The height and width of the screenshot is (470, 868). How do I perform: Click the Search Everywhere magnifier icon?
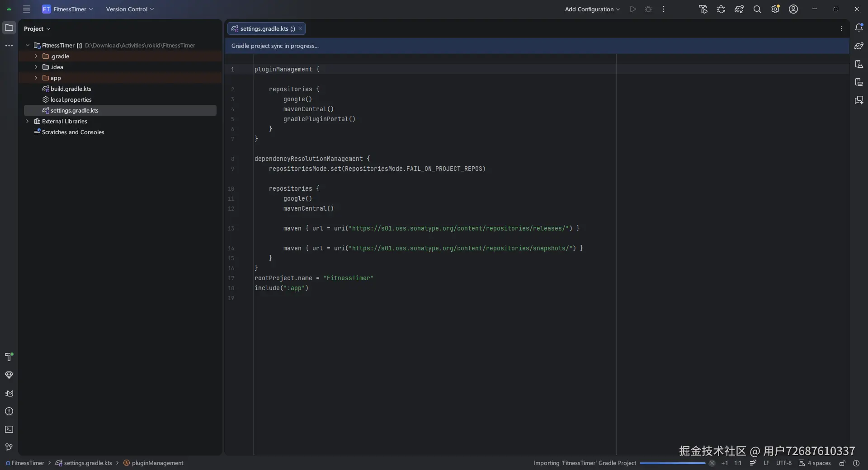point(757,9)
